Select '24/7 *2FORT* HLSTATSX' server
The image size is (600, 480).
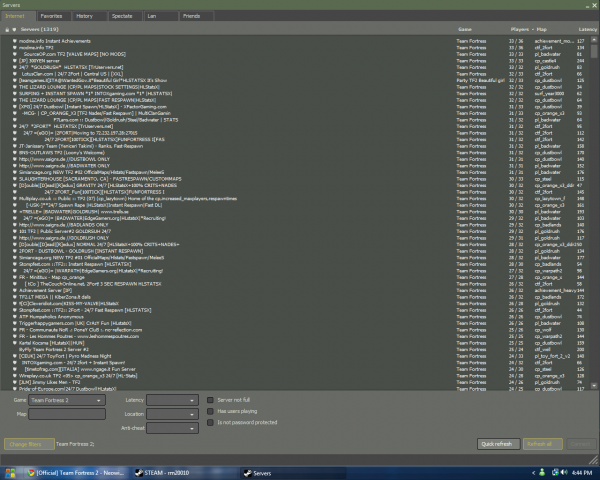tap(298, 126)
